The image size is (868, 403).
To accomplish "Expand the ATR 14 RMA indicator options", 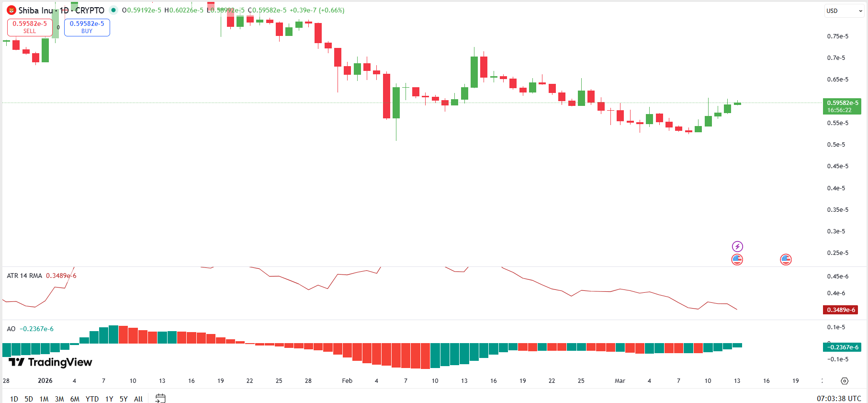I will click(24, 275).
